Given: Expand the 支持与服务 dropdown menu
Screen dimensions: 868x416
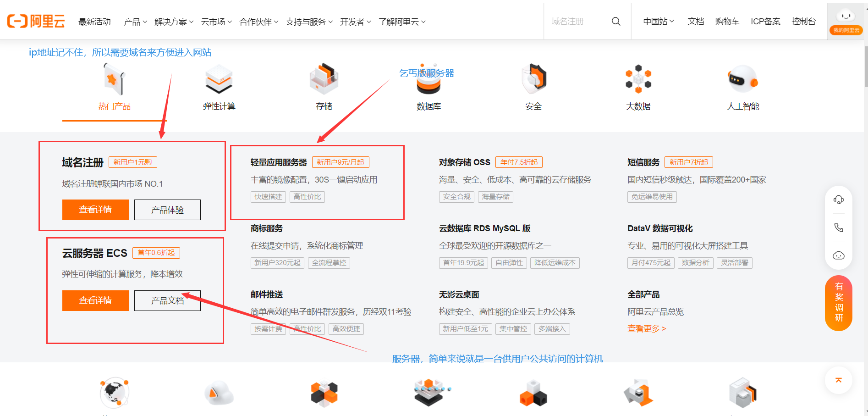Looking at the screenshot, I should point(309,22).
